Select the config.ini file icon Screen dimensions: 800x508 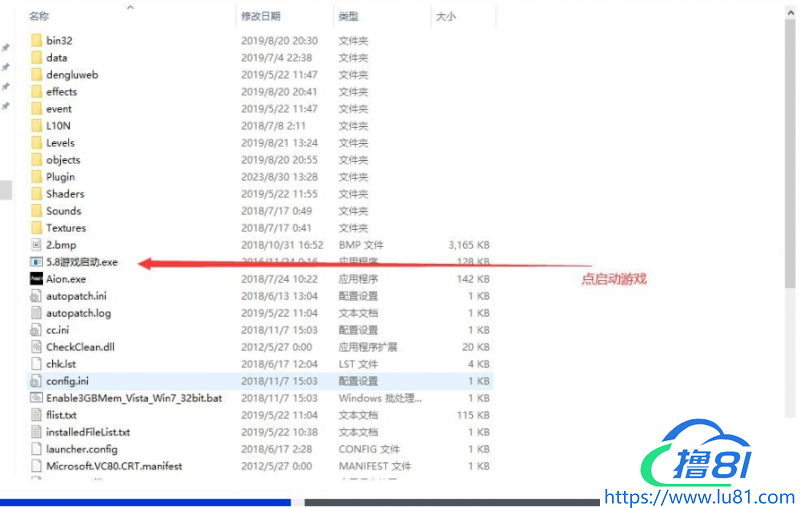[37, 381]
